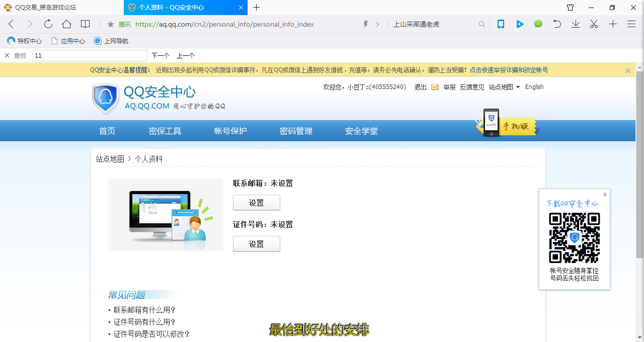Close the 个人资料 tab
The image size is (644, 342).
241,8
